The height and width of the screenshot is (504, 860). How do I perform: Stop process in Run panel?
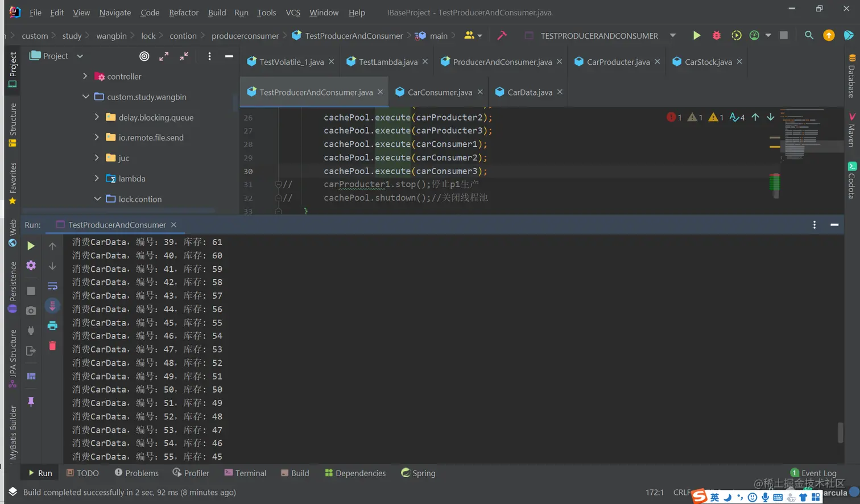tap(31, 291)
